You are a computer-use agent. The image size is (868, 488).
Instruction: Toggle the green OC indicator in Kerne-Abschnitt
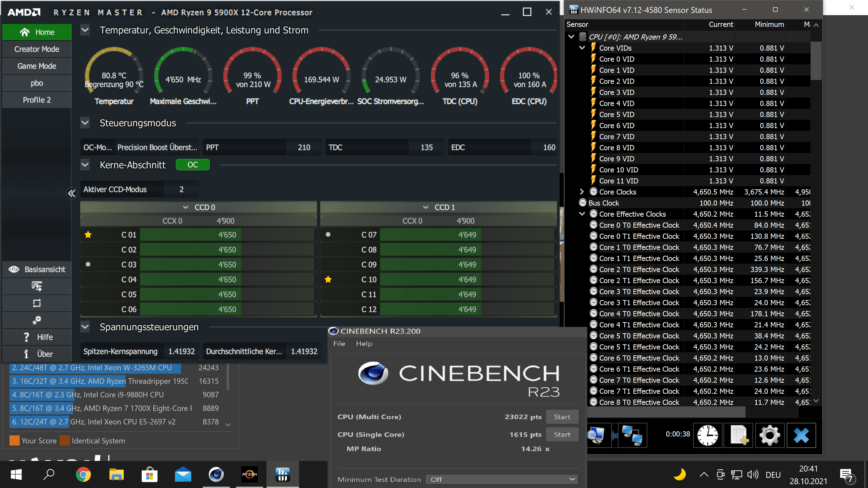(x=192, y=165)
